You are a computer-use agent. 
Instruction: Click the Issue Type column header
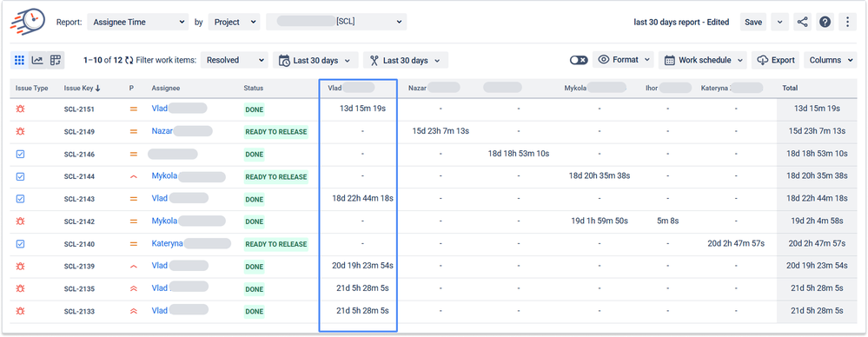tap(32, 88)
